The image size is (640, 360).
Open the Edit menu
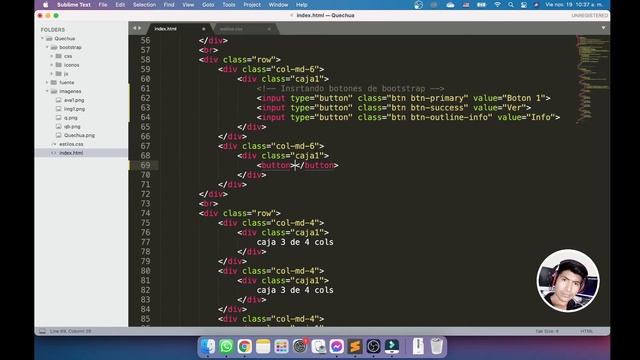(120, 5)
